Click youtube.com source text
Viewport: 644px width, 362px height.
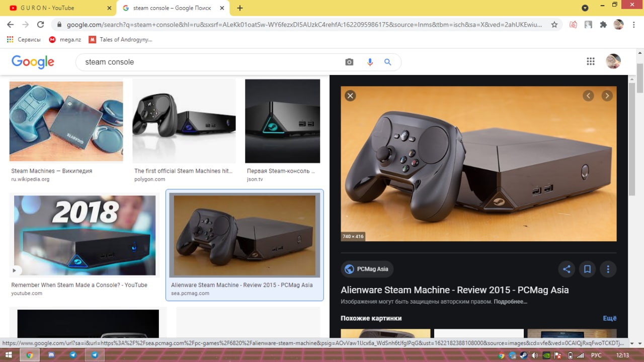[27, 293]
